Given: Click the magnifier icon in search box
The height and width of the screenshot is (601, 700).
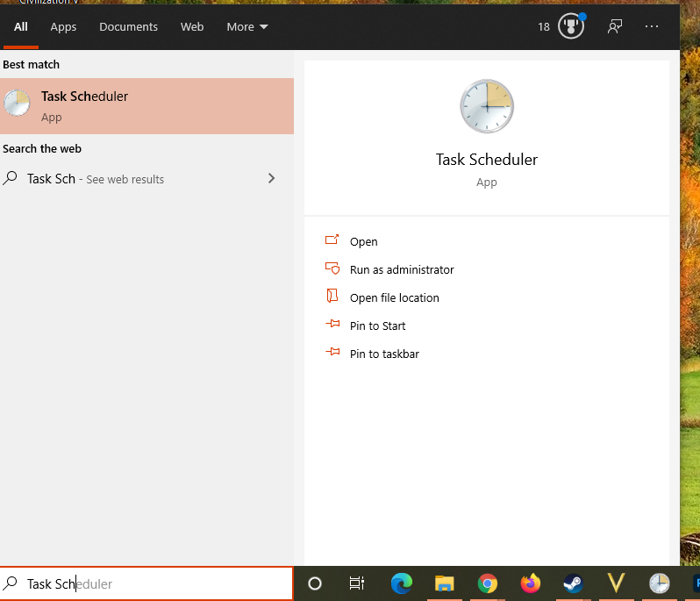Looking at the screenshot, I should (x=11, y=583).
